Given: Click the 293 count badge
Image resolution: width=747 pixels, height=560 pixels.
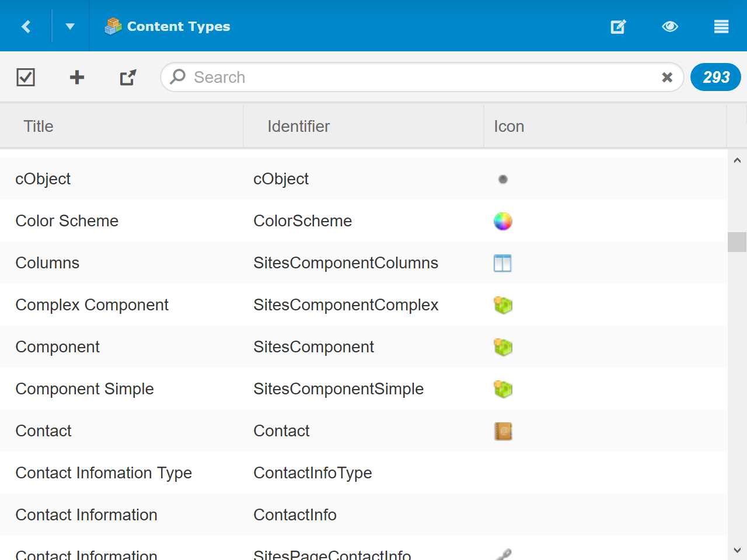Looking at the screenshot, I should [715, 77].
